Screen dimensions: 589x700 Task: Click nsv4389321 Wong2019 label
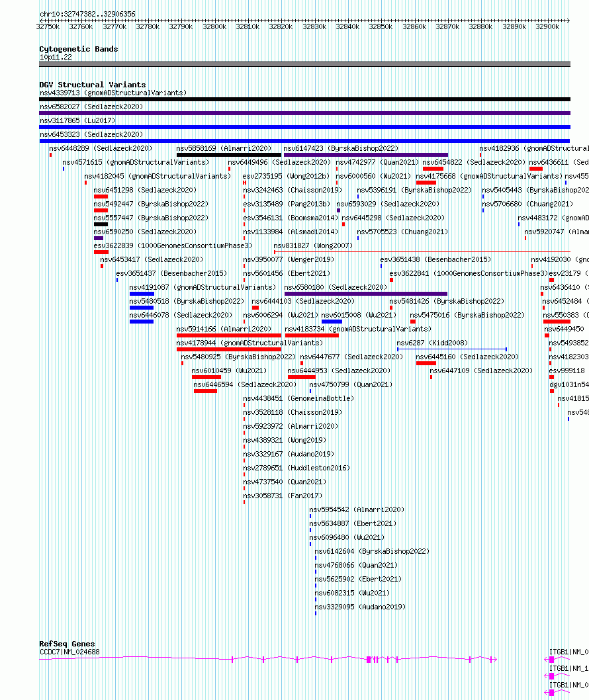tap(285, 440)
